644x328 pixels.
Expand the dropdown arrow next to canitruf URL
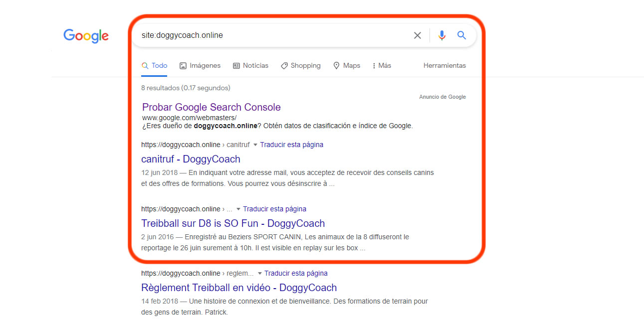255,145
